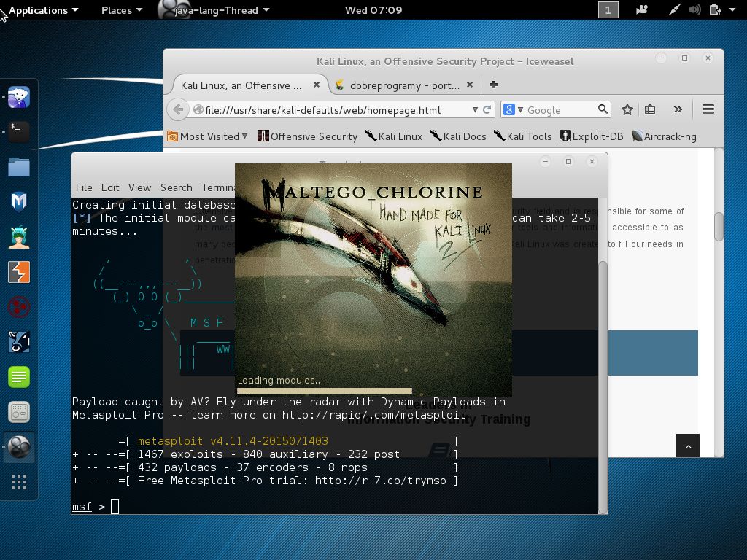
Task: Open the terminal Edit menu
Action: (110, 187)
